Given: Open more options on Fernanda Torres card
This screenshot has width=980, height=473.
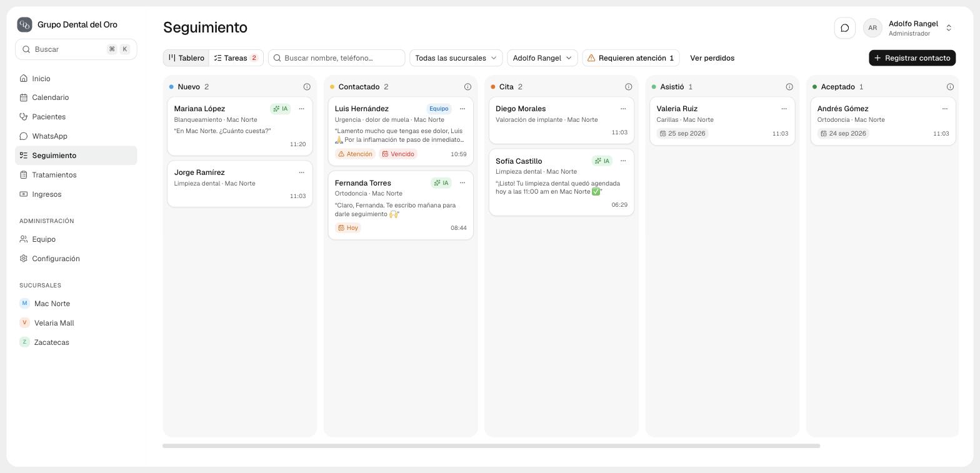Looking at the screenshot, I should (462, 183).
